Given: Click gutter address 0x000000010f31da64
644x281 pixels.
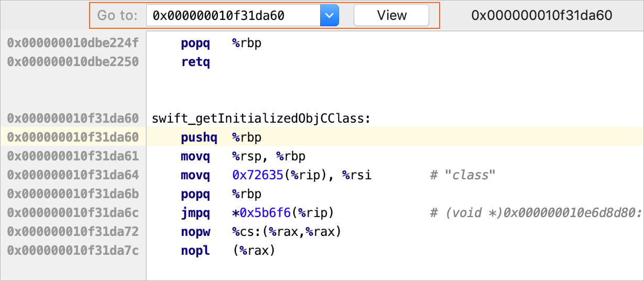Looking at the screenshot, I should click(73, 175).
